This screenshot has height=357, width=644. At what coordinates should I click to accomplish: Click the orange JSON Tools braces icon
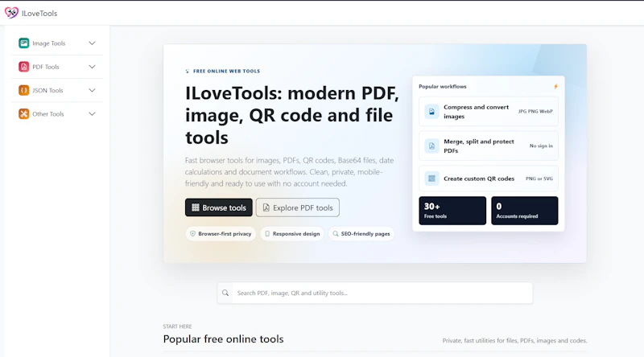[24, 90]
